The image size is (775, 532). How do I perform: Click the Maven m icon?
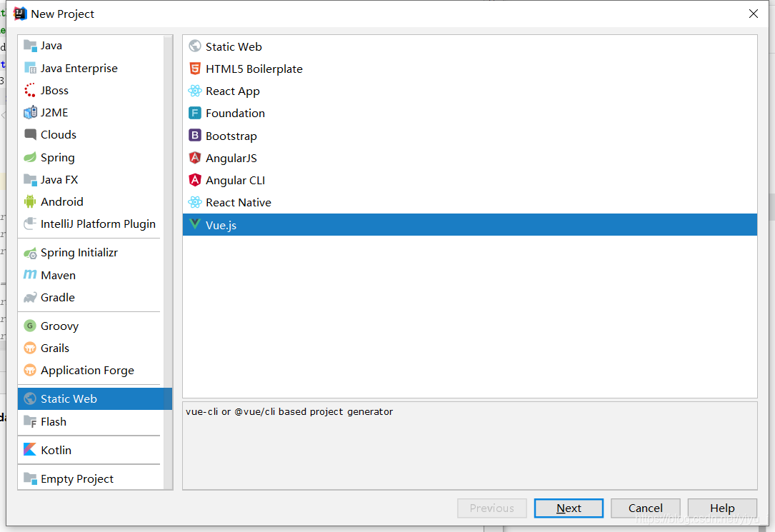pos(30,275)
